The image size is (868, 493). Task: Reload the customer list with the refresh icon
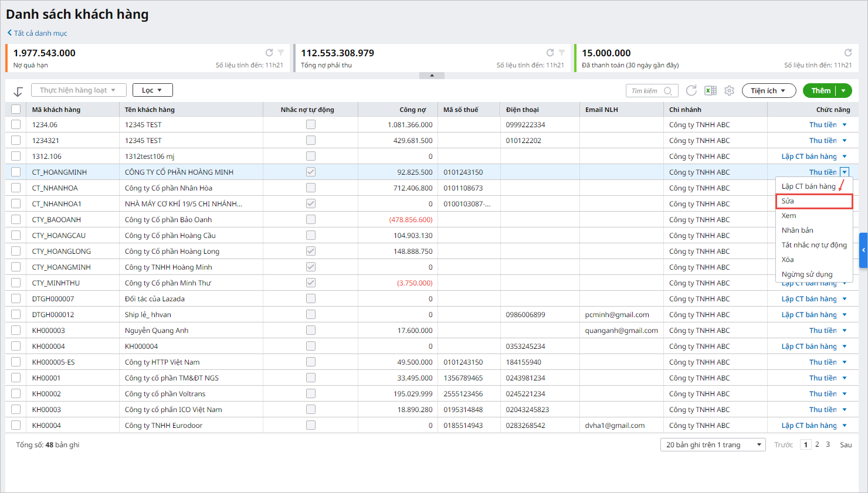[691, 90]
